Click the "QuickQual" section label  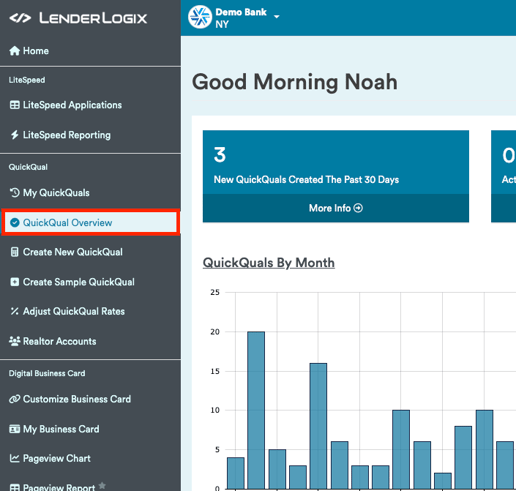point(28,167)
